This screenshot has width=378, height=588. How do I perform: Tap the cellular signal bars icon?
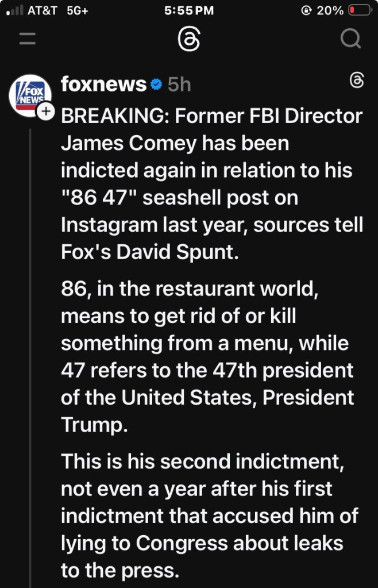tap(14, 10)
